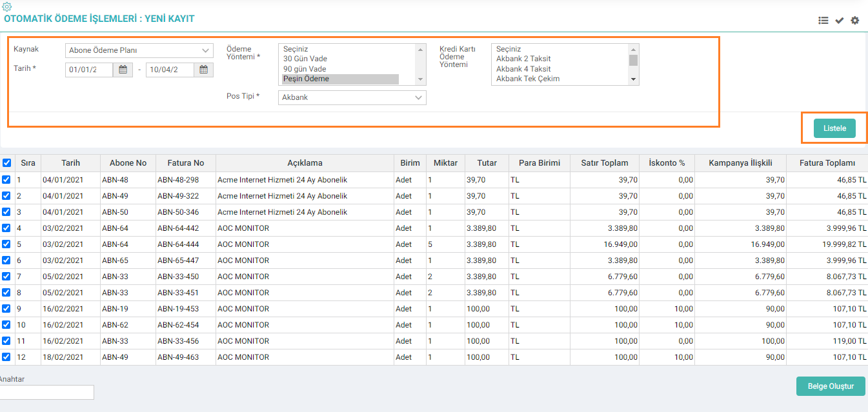The height and width of the screenshot is (412, 868).
Task: Click invoice number ABN-33-451
Action: (x=178, y=293)
